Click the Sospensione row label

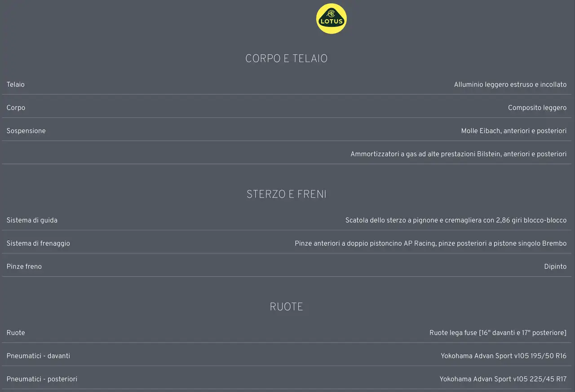pos(26,131)
